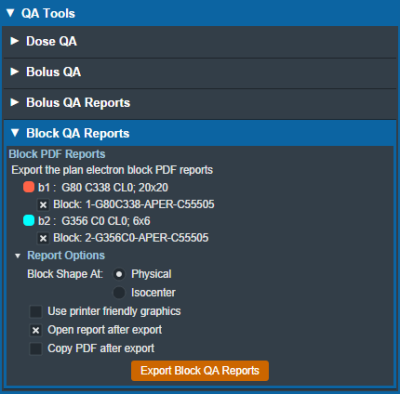Select the b2 G356 C0 beam entry
400x394 pixels.
(x=94, y=221)
